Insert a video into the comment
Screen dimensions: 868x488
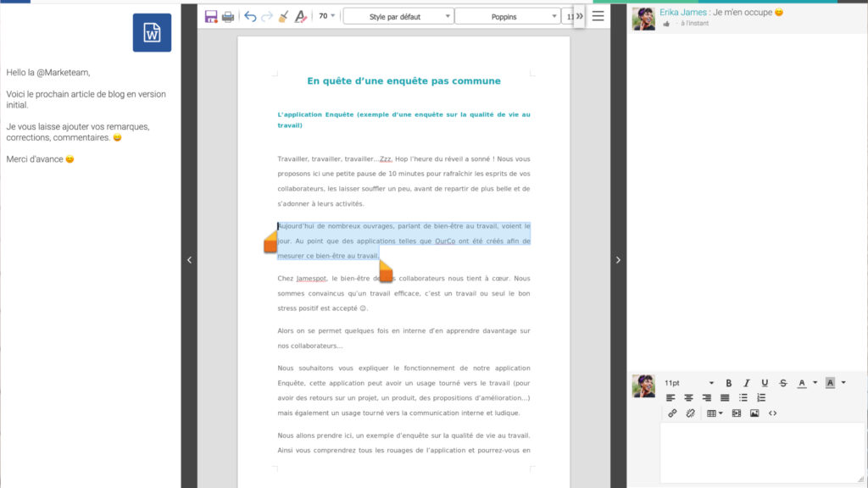click(x=736, y=413)
